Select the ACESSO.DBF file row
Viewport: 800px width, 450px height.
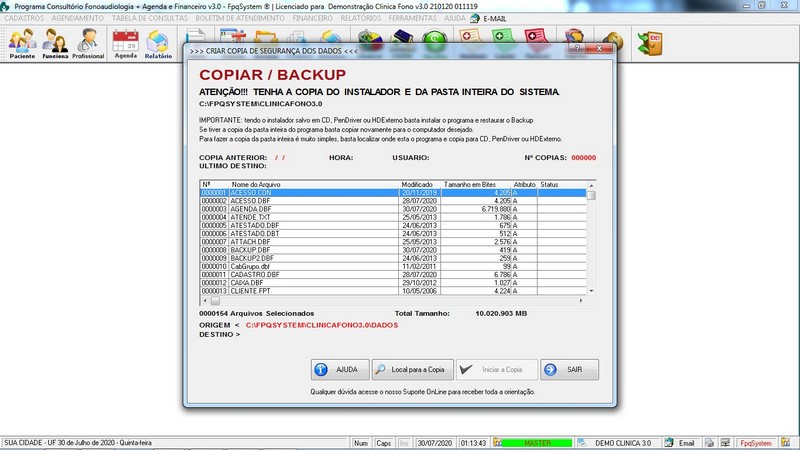(x=393, y=201)
